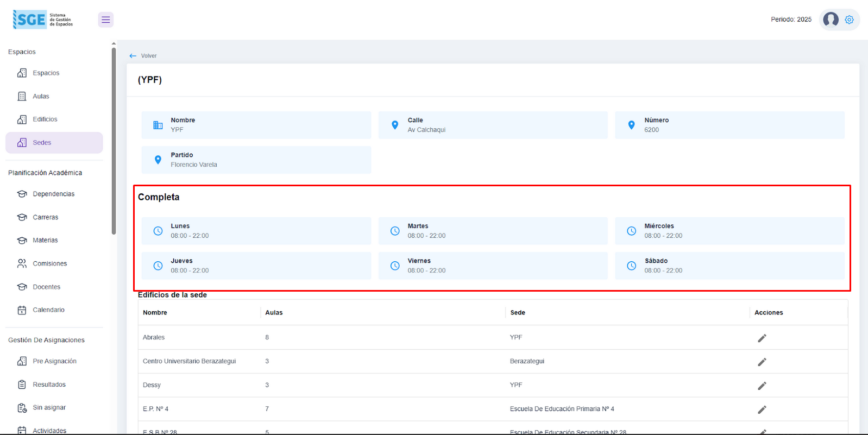This screenshot has height=435, width=868.
Task: Click the sidebar vertical scrollbar
Action: point(114,141)
